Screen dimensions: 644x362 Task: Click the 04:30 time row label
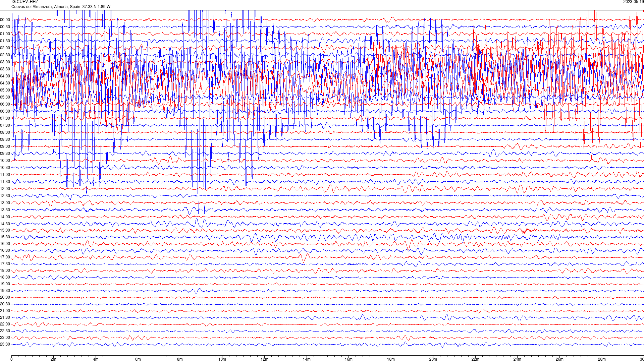click(5, 83)
